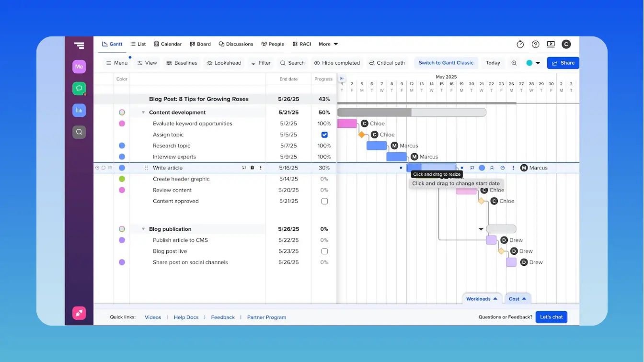Expand the Blog publication group
The height and width of the screenshot is (362, 644).
point(143,229)
